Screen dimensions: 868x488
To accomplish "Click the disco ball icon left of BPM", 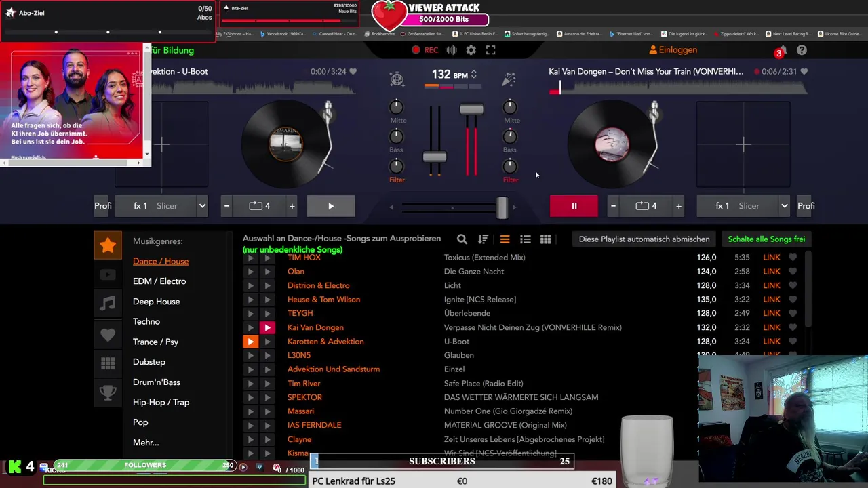I will (x=397, y=79).
